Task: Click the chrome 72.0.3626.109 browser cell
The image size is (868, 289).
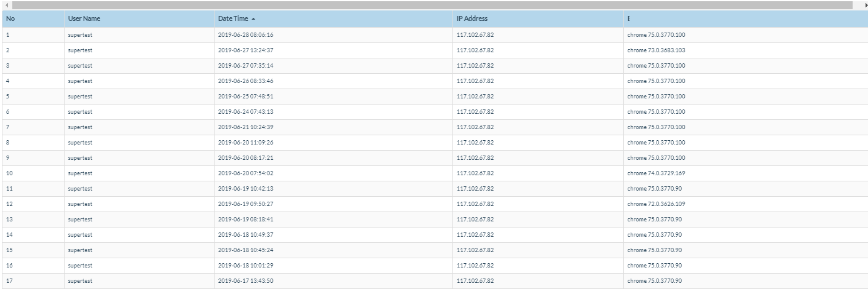Action: [x=656, y=204]
